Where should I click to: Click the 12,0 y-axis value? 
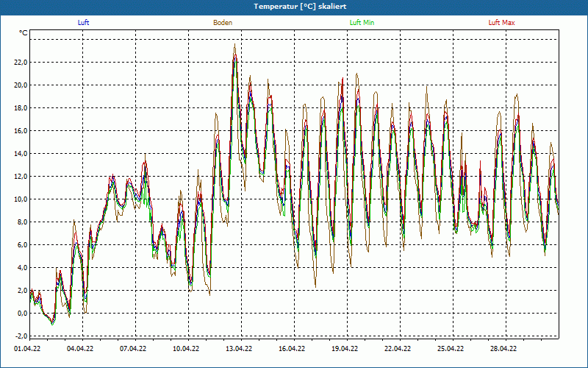(x=21, y=177)
